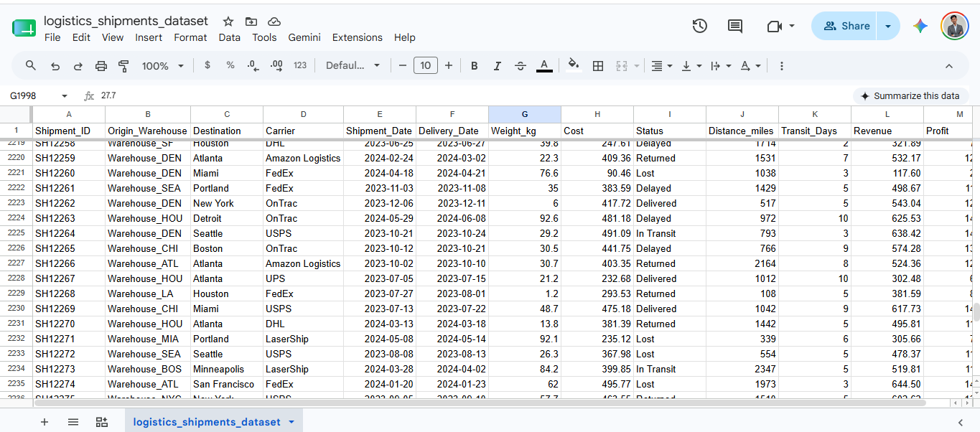Increase decimal places

click(276, 65)
